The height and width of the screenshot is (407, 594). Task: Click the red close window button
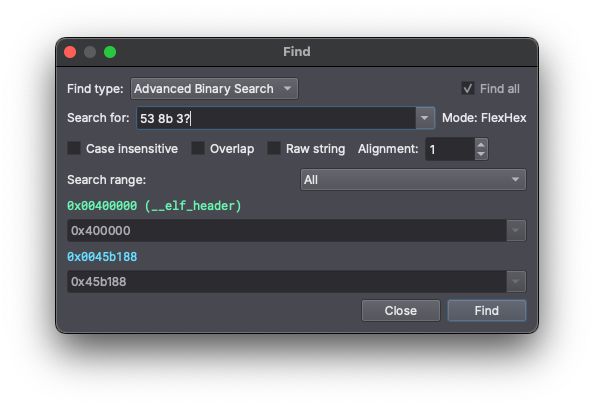pyautogui.click(x=70, y=52)
